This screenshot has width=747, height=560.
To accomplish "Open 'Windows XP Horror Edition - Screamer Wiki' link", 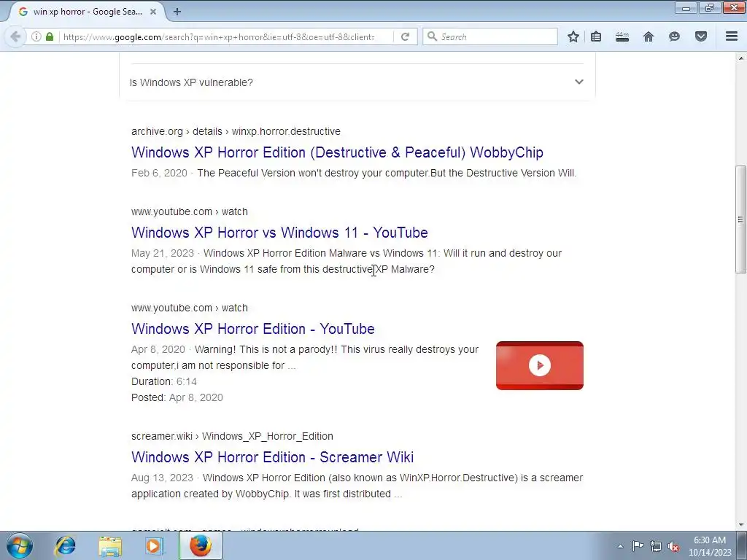I will [x=272, y=456].
